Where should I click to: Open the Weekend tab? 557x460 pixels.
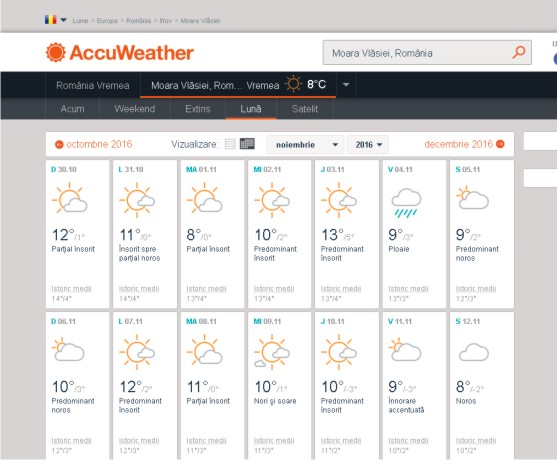click(x=135, y=109)
